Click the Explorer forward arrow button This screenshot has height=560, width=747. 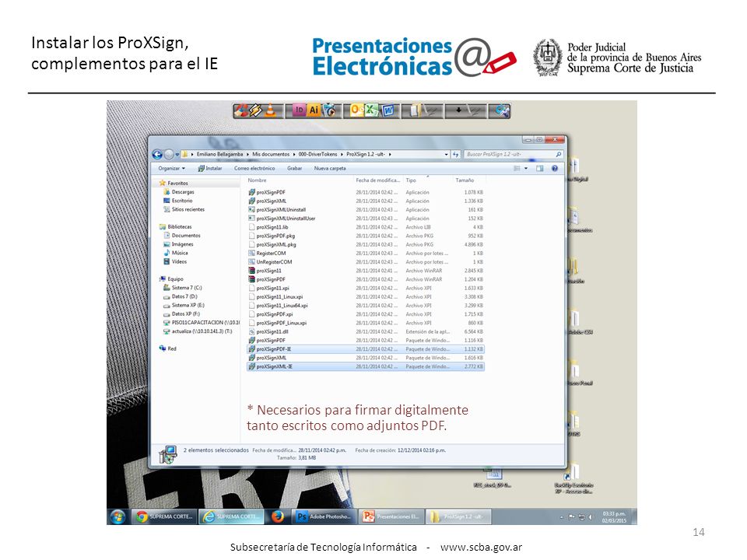coord(168,154)
